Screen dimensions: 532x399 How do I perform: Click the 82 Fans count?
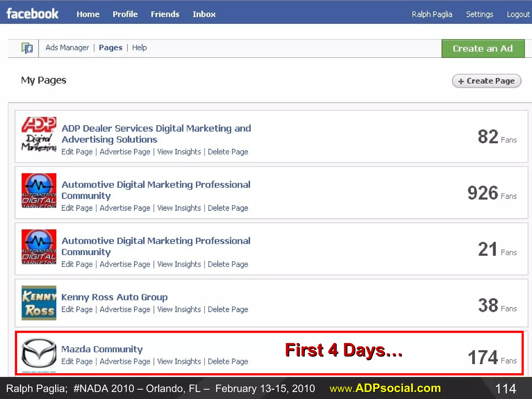tap(497, 137)
